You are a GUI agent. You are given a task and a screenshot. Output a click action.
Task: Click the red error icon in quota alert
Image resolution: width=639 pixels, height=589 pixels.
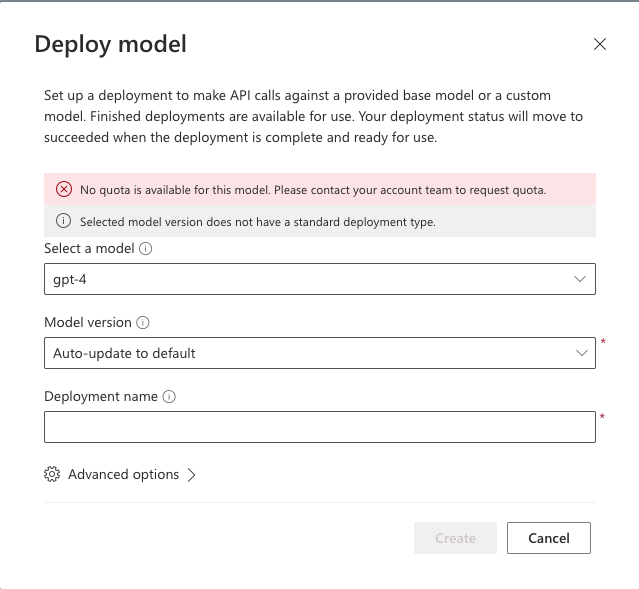click(64, 190)
